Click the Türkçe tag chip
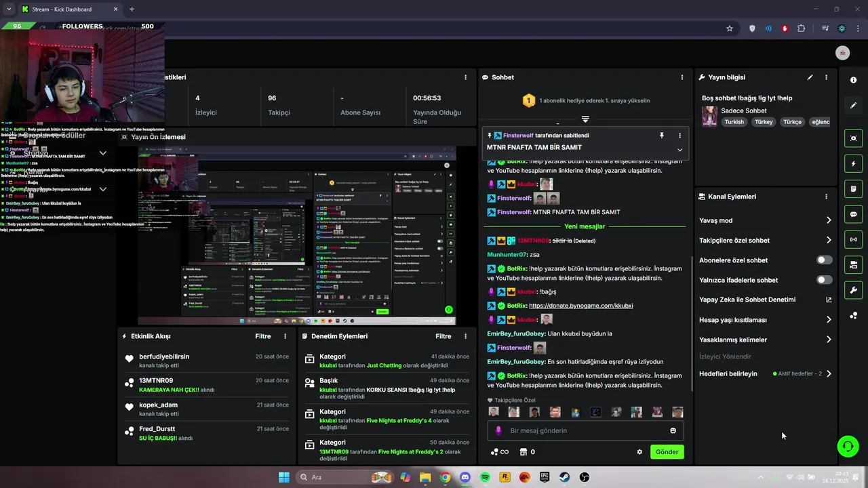The width and height of the screenshot is (868, 488). 792,122
